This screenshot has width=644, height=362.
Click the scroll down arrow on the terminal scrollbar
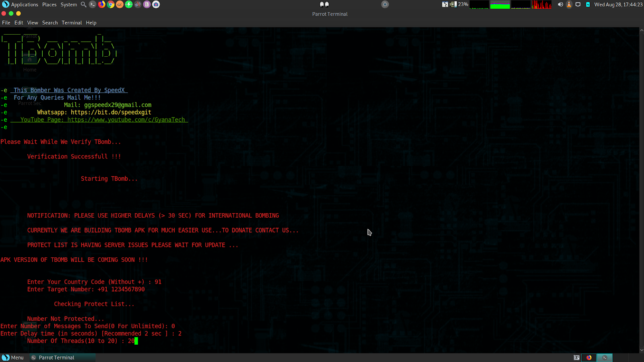[x=642, y=350]
